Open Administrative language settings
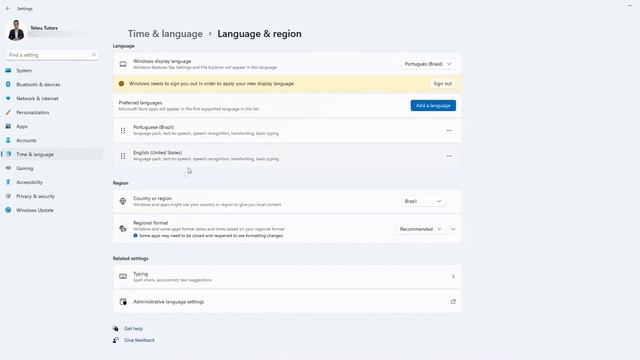 pyautogui.click(x=287, y=302)
